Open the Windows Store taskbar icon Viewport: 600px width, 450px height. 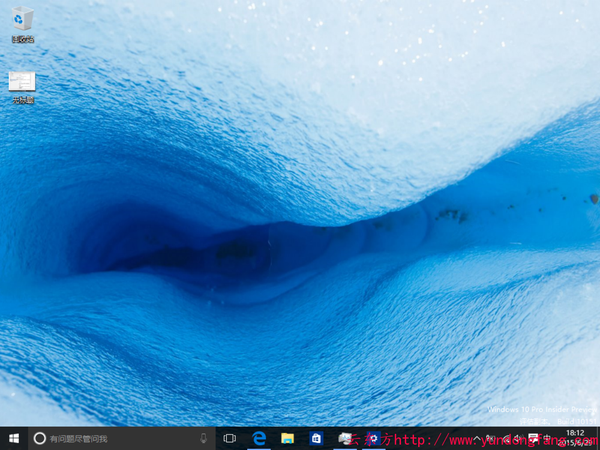pyautogui.click(x=316, y=439)
